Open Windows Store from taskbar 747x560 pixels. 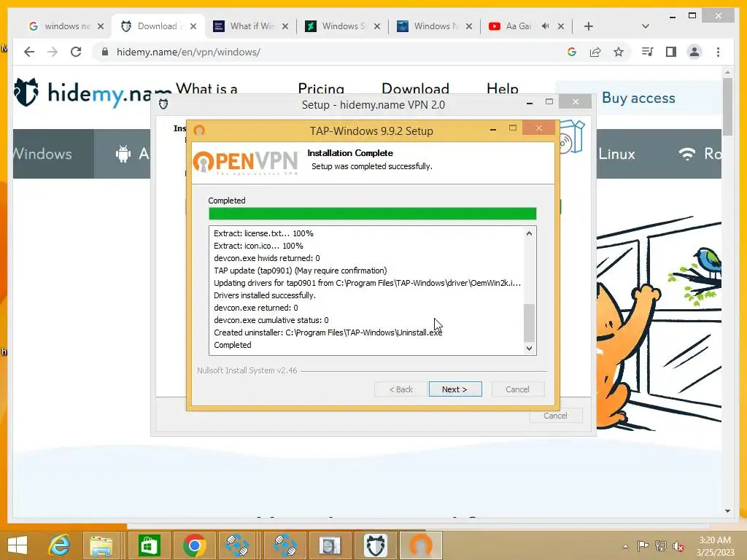tap(149, 545)
